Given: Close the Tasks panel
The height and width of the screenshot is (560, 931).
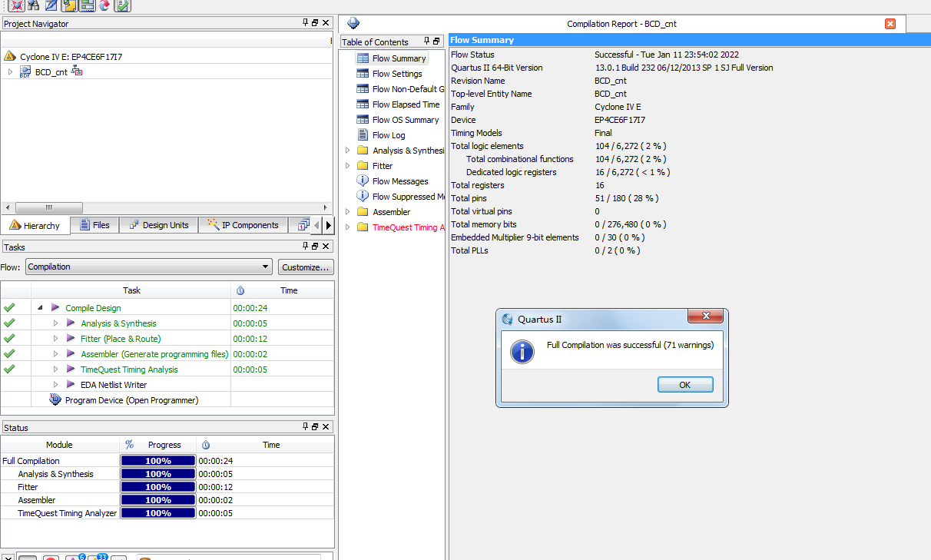Looking at the screenshot, I should pyautogui.click(x=326, y=246).
